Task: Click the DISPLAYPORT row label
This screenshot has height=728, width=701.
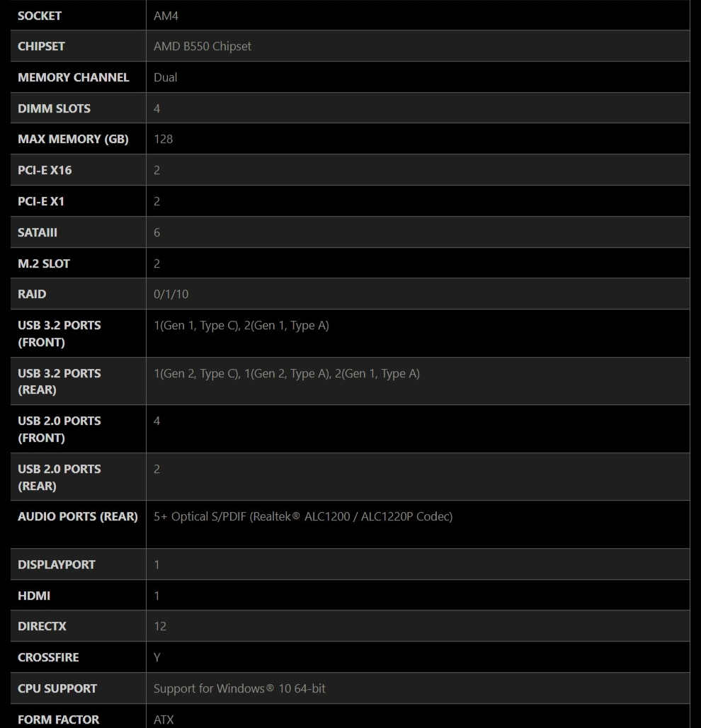Action: pos(57,564)
